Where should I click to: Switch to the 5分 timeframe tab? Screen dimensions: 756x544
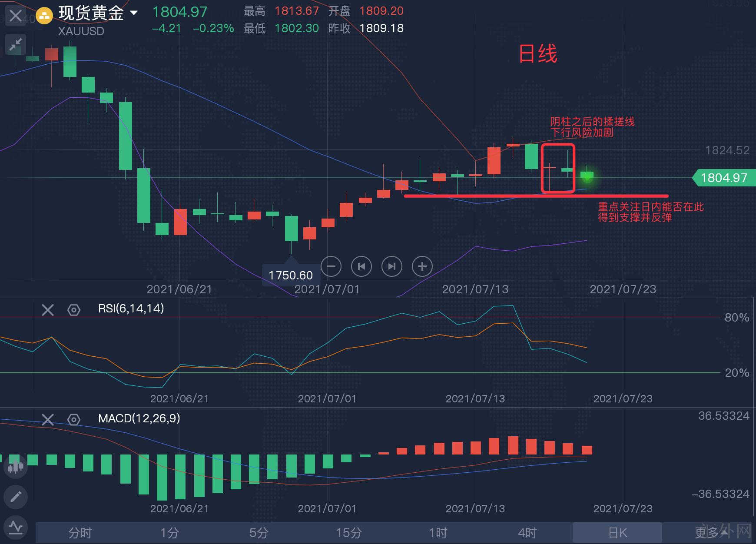[x=259, y=533]
